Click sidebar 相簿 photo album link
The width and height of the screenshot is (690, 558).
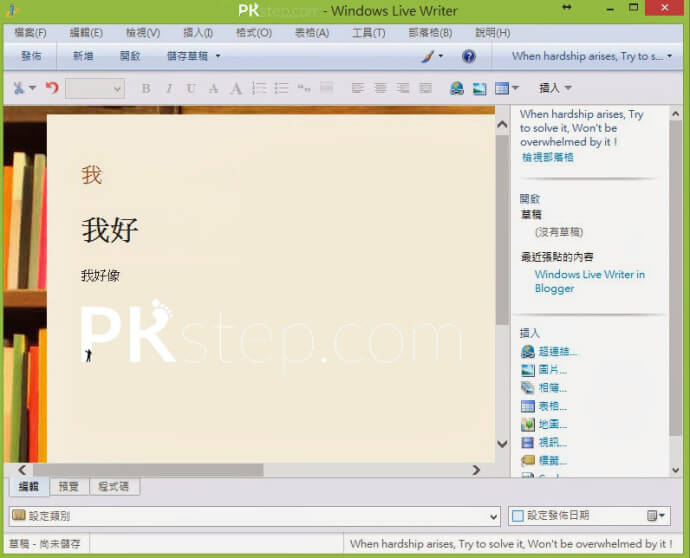(x=552, y=388)
